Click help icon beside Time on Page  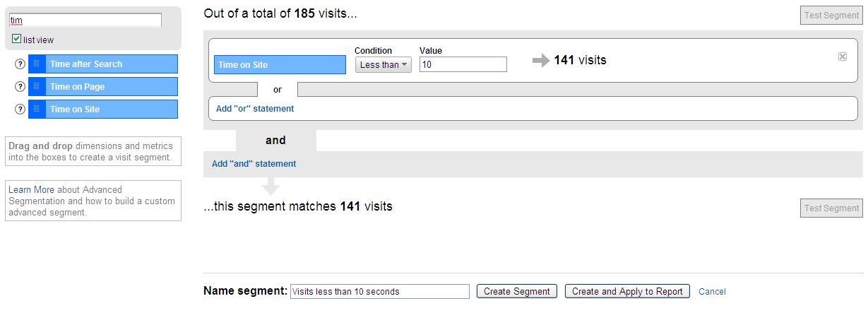pyautogui.click(x=20, y=87)
